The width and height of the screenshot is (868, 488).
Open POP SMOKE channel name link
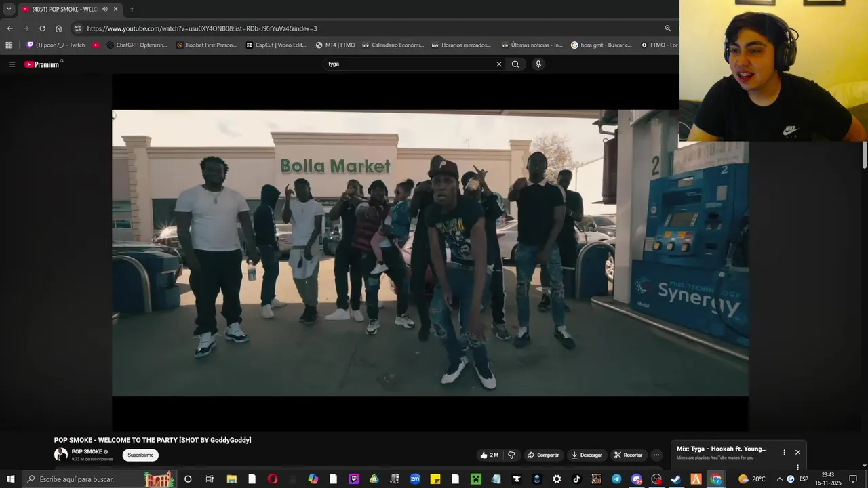coord(87,451)
